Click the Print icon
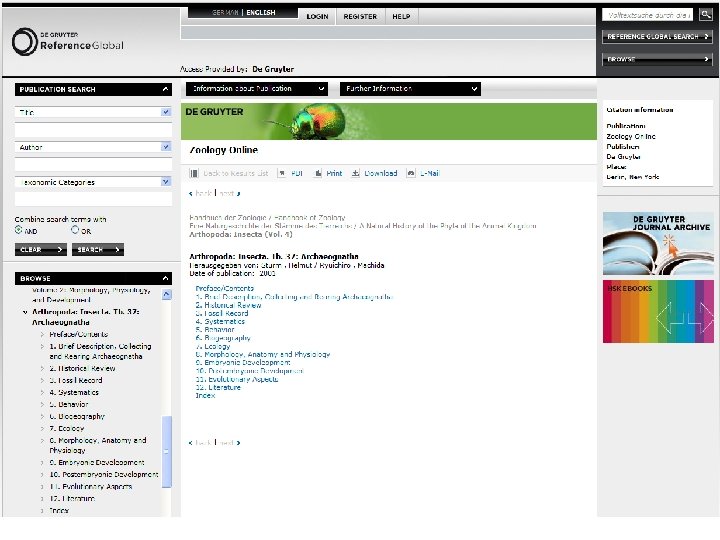 click(x=318, y=173)
